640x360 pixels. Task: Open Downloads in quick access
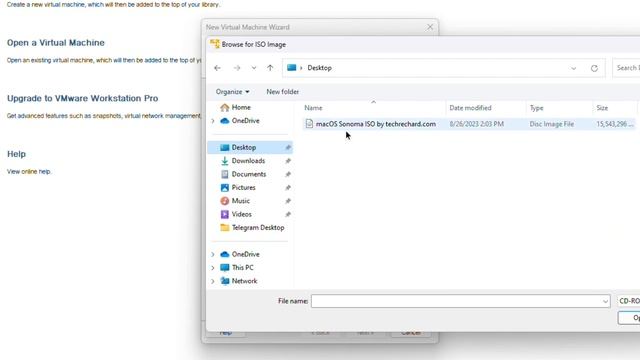[248, 161]
